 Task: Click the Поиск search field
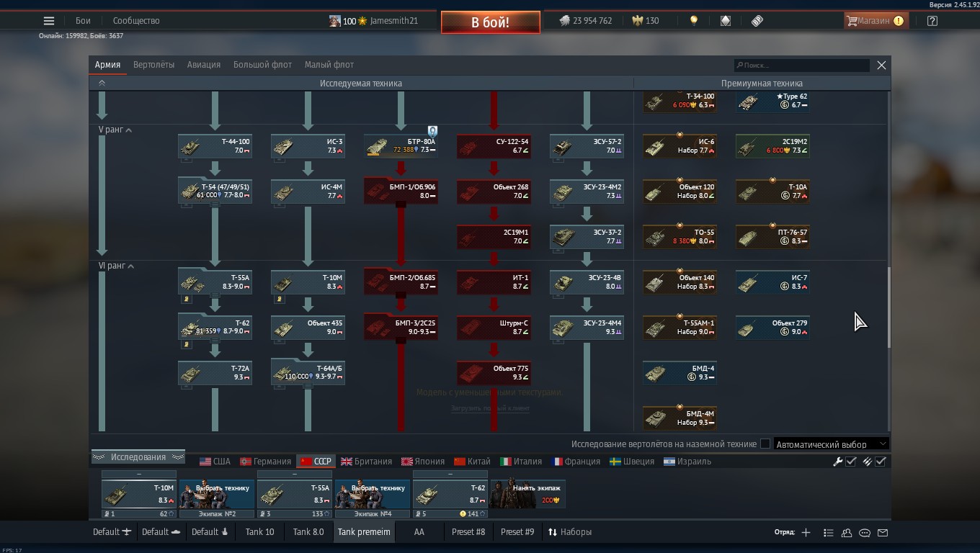pos(801,66)
